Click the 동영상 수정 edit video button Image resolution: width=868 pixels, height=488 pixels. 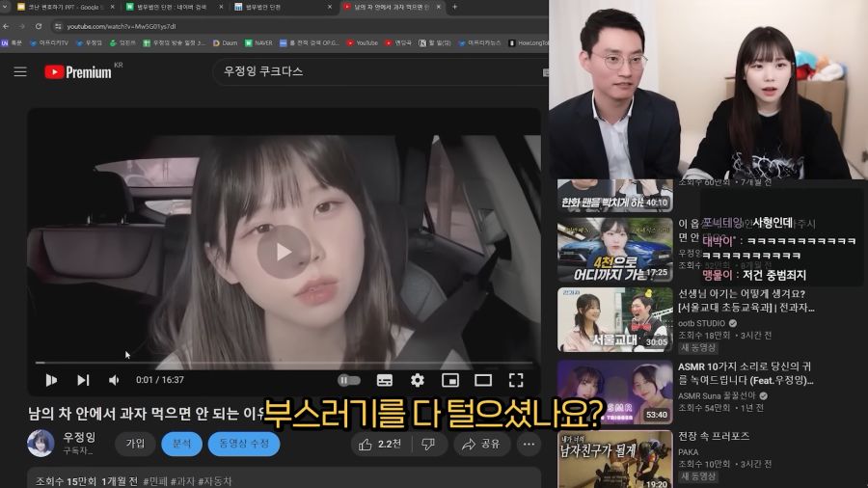point(244,444)
